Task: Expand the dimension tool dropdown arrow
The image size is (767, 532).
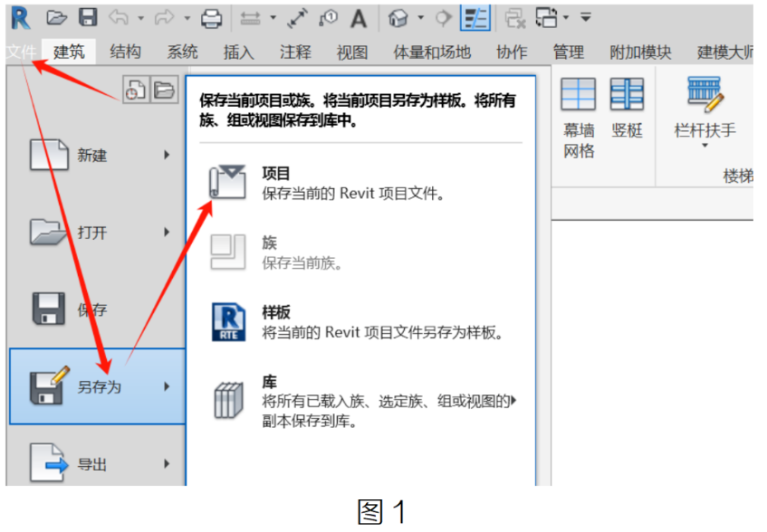Action: point(273,18)
